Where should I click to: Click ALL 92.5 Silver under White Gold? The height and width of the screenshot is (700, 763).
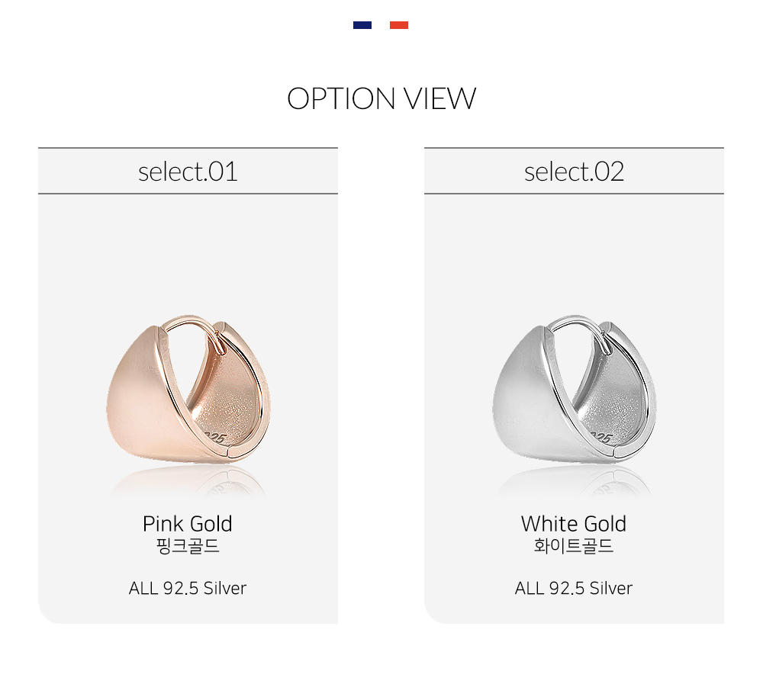coord(574,588)
